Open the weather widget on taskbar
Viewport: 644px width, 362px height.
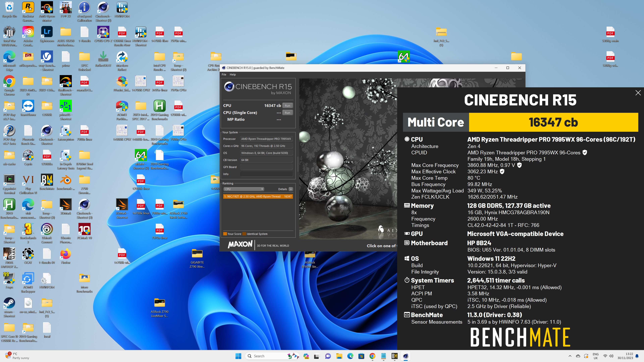click(x=17, y=356)
